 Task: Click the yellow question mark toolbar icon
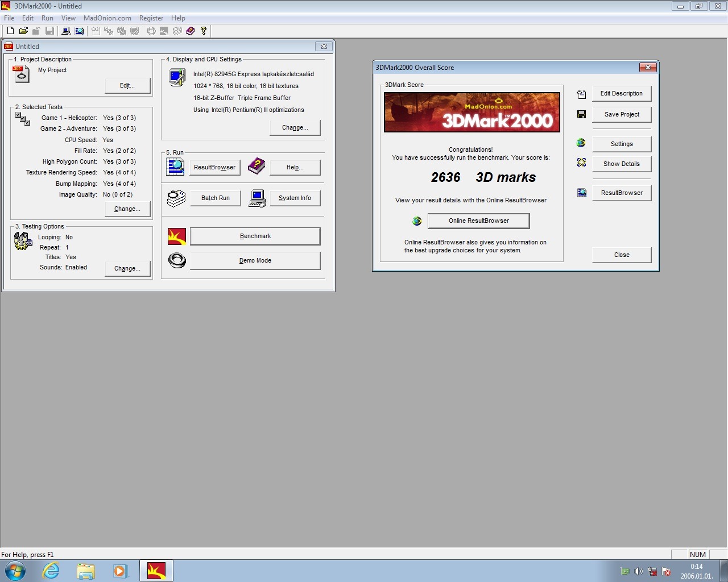pyautogui.click(x=203, y=31)
